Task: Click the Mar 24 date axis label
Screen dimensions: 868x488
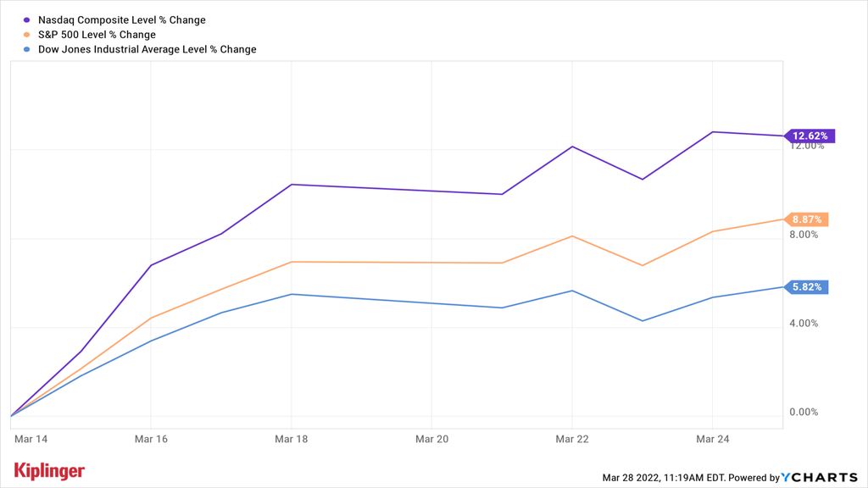Action: click(x=714, y=439)
